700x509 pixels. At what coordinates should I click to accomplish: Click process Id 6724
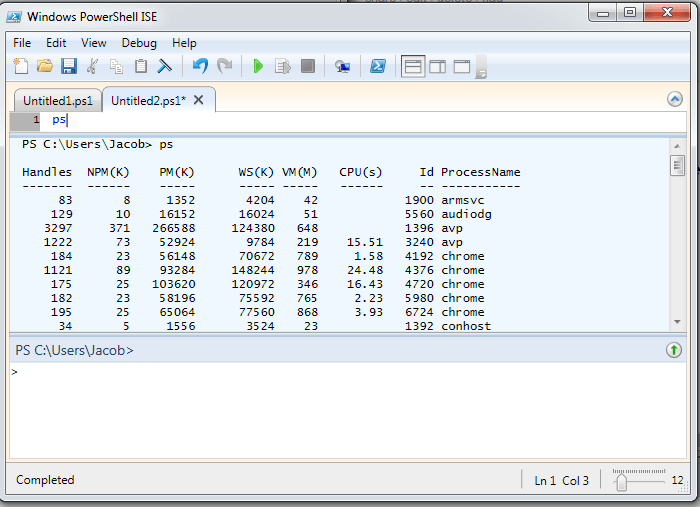pyautogui.click(x=419, y=312)
